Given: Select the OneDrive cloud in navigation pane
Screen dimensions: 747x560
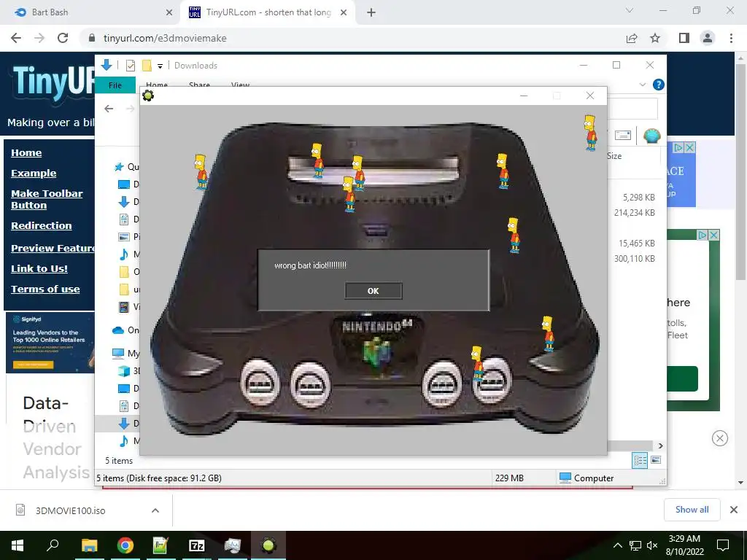Looking at the screenshot, I should point(118,330).
